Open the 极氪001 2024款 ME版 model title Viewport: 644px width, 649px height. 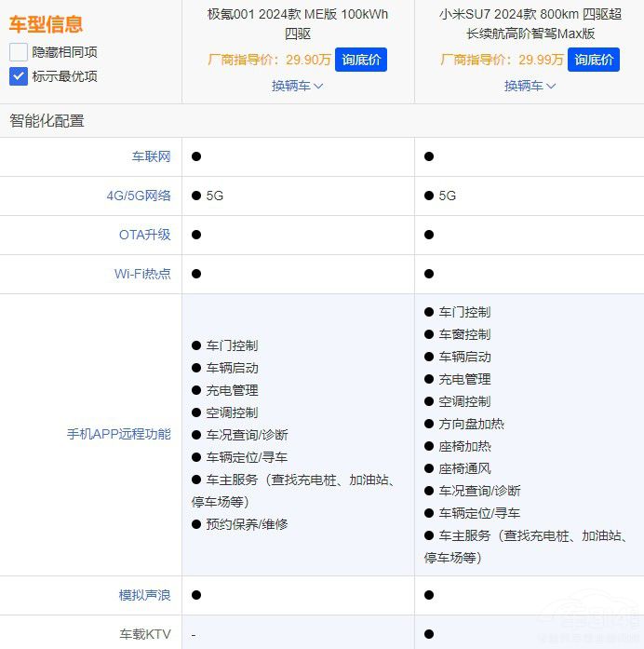tap(297, 23)
